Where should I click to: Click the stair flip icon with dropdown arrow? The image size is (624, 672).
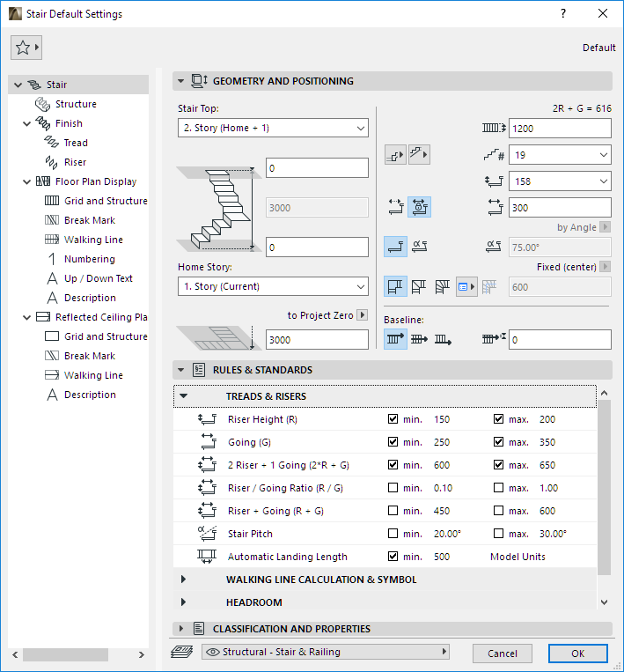[x=419, y=155]
